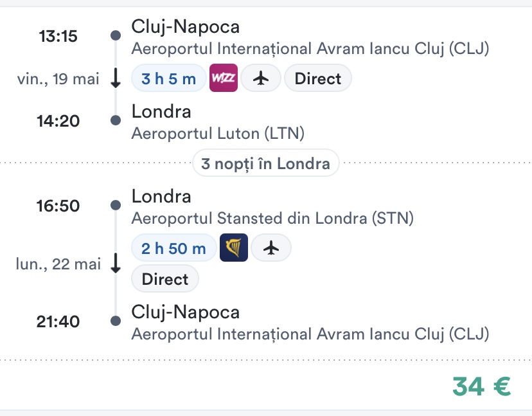Click the airplane icon on outbound flight
The image size is (532, 416).
(261, 79)
